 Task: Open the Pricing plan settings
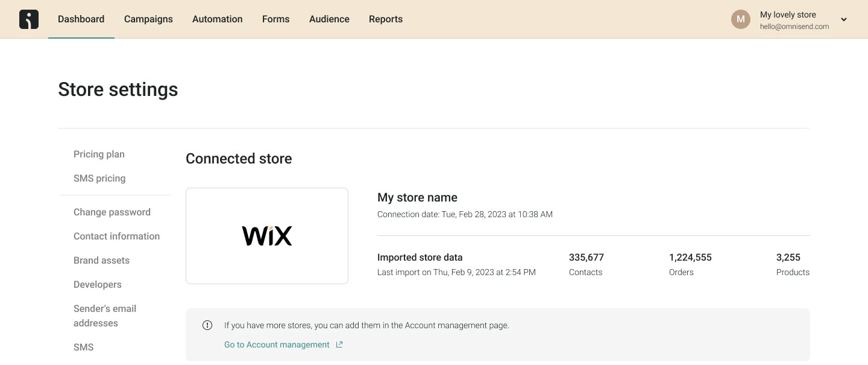99,154
